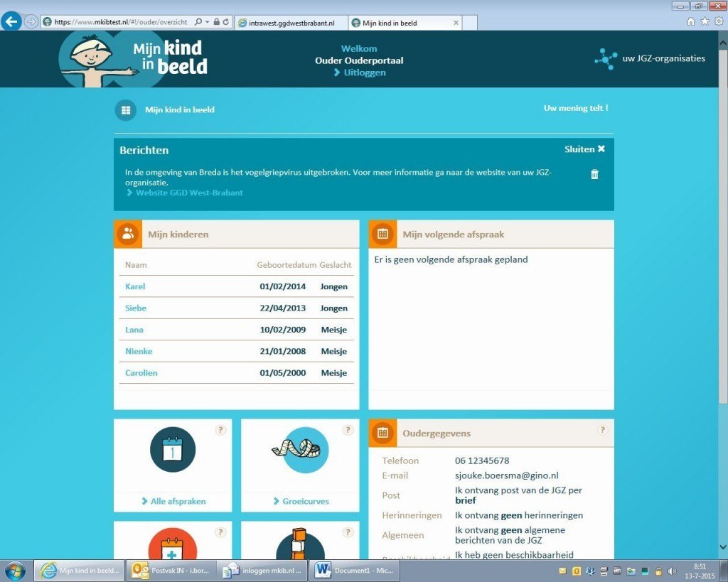Viewport: 728px width, 582px height.
Task: Click the Geslacht column header
Action: [x=336, y=265]
